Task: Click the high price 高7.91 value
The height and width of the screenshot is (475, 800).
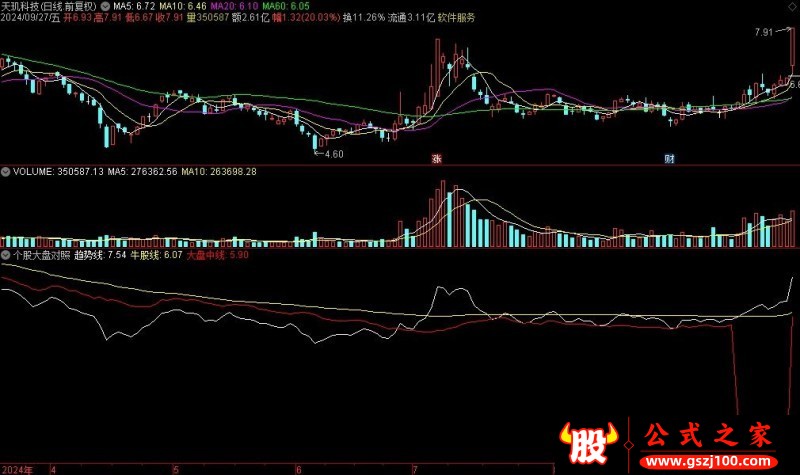Action: (108, 18)
